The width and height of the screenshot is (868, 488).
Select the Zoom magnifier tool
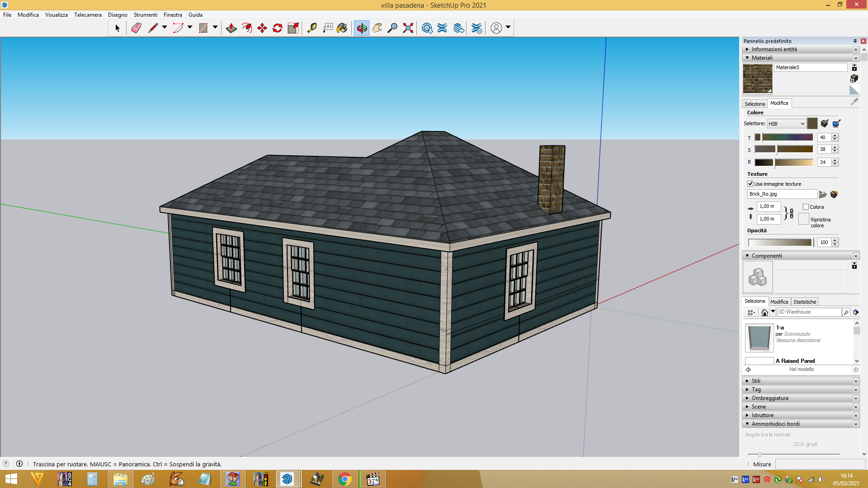[x=392, y=28]
